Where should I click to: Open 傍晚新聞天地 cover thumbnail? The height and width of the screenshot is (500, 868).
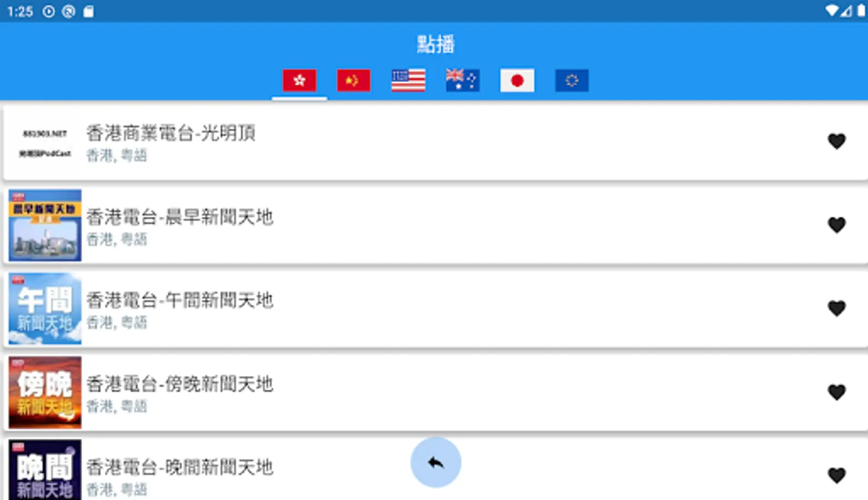(x=45, y=392)
